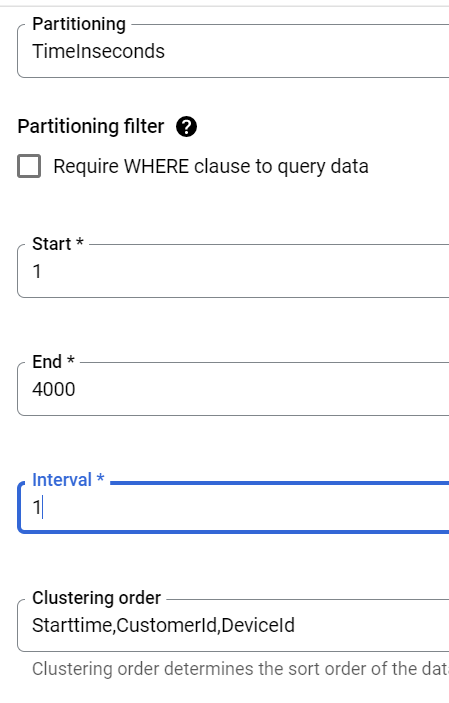Screen dimensions: 449x703
Task: Click the clustering order helper description text
Action: (x=240, y=669)
